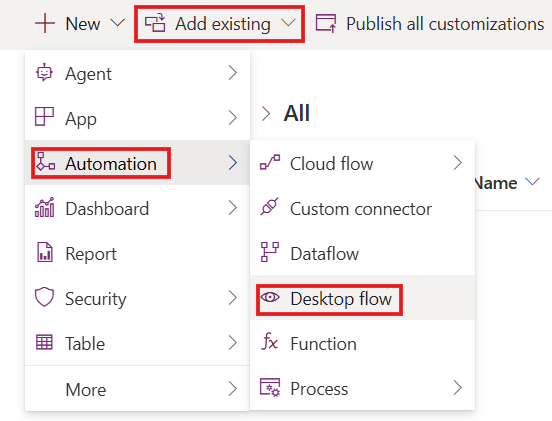
Task: Click the Agent robot icon
Action: 44,73
